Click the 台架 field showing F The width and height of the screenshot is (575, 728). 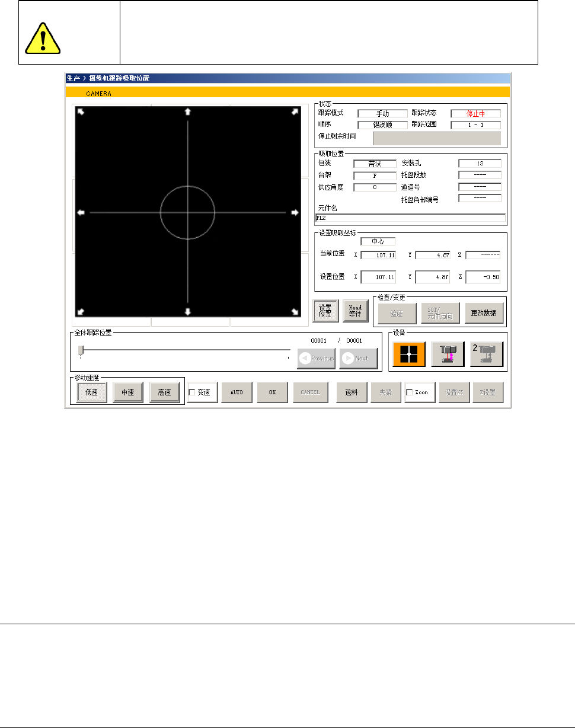pyautogui.click(x=375, y=175)
